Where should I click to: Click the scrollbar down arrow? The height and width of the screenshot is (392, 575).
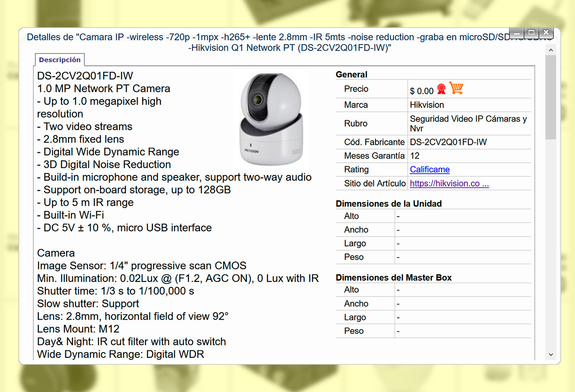point(551,355)
